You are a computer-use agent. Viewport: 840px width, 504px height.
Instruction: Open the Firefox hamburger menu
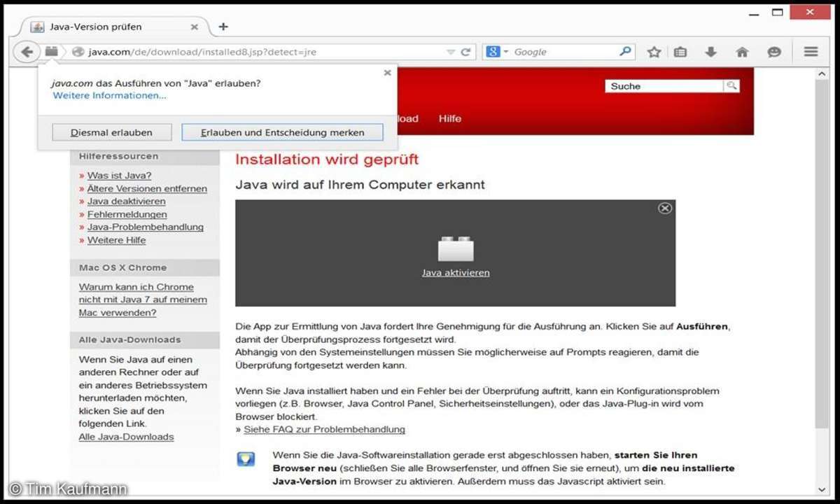(811, 52)
